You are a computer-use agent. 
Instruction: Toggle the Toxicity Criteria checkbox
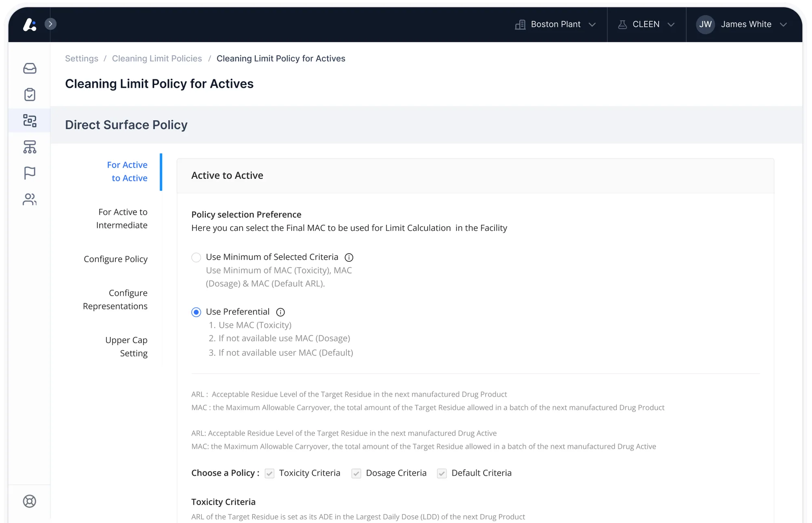[x=270, y=473]
